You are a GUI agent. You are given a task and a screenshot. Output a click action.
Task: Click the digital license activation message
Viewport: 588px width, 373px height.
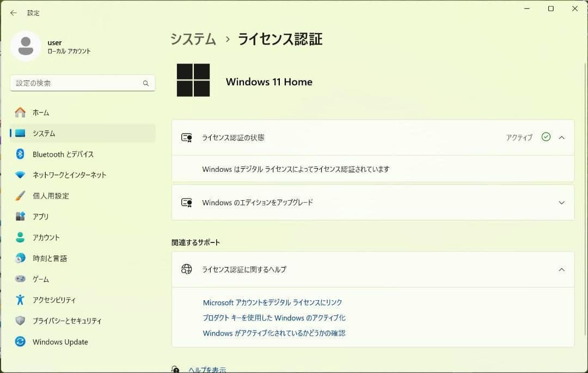pyautogui.click(x=296, y=169)
